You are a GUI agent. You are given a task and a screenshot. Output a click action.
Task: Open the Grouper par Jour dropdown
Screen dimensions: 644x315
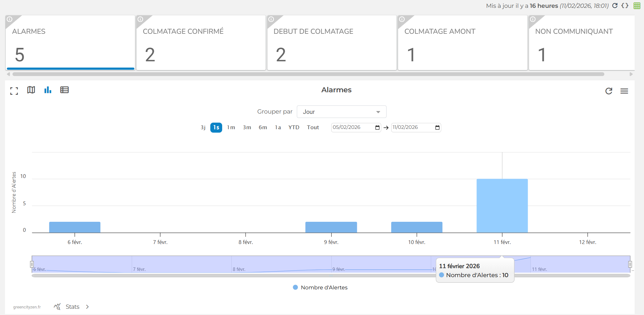click(341, 112)
